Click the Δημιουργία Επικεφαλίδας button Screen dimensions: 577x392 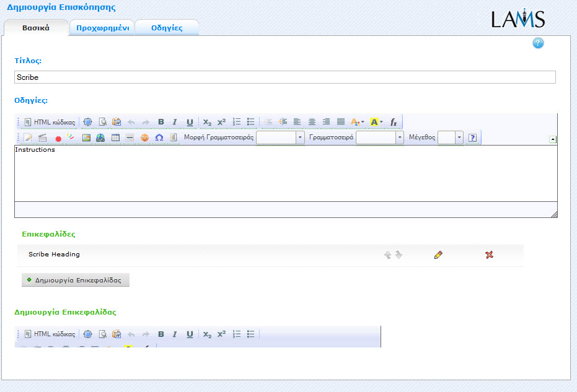[76, 280]
